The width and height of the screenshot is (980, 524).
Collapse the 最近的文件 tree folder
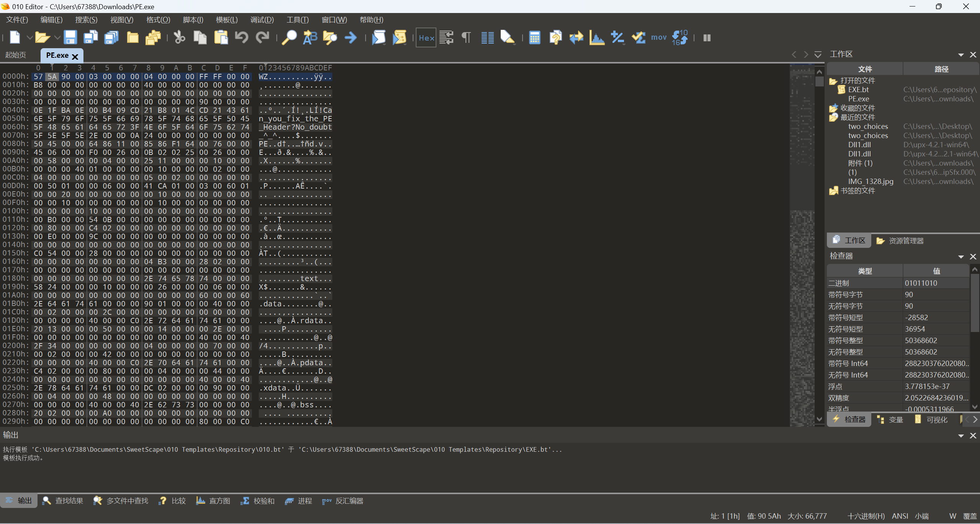tap(833, 117)
